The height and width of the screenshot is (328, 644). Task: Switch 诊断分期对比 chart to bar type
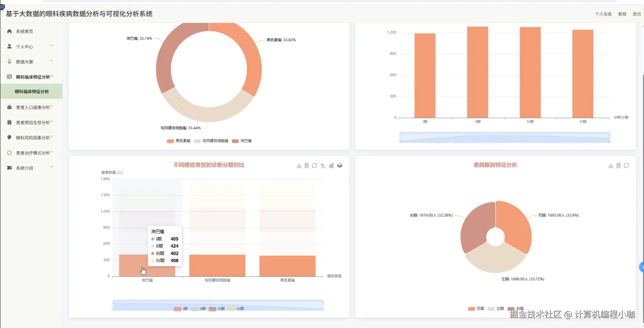click(x=331, y=166)
